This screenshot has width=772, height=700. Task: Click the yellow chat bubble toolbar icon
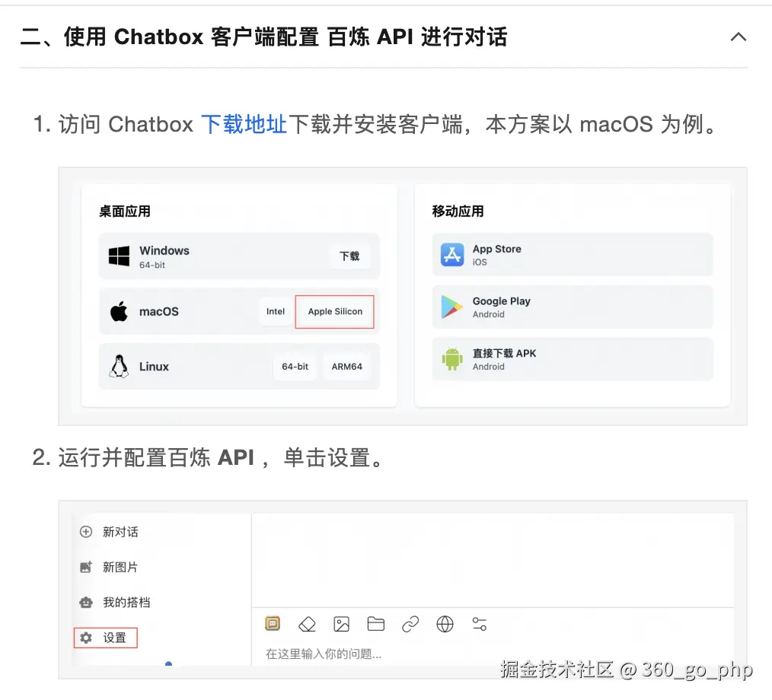[273, 624]
